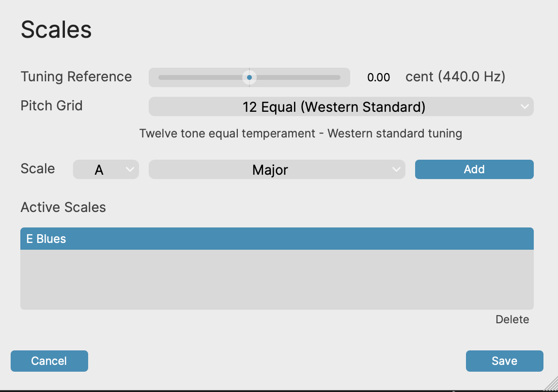This screenshot has height=392, width=558.
Task: Open the Pitch Grid dropdown
Action: point(334,106)
